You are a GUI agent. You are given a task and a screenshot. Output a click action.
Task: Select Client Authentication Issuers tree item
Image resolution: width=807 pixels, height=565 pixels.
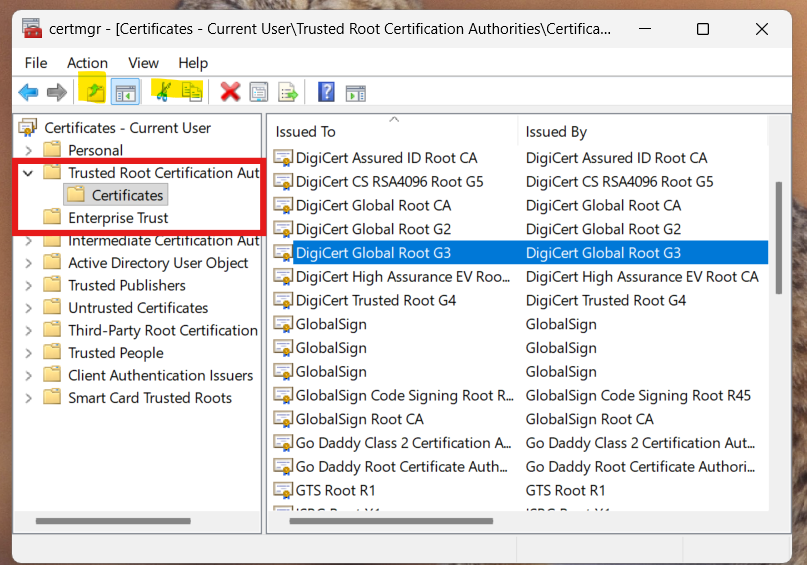click(160, 375)
